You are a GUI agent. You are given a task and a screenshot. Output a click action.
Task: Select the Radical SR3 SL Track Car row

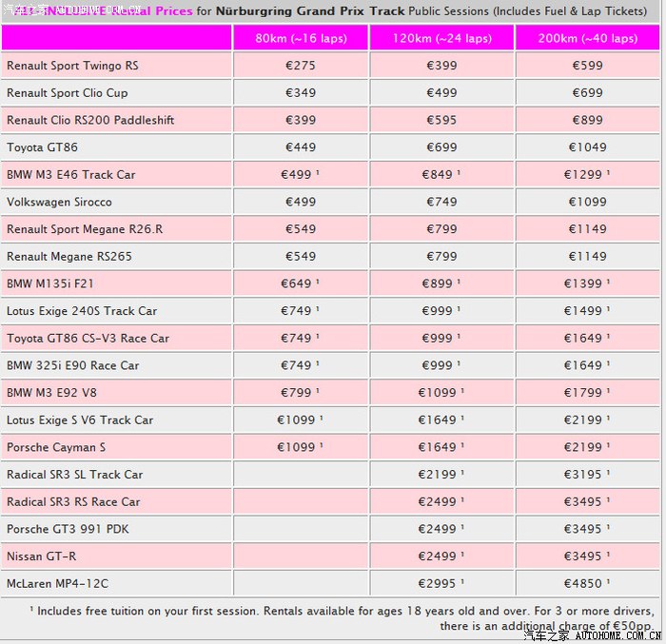(74, 474)
